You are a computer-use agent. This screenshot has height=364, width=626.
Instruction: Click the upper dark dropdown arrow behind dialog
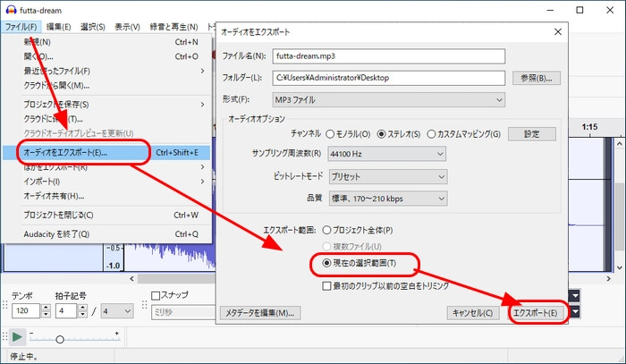575,296
